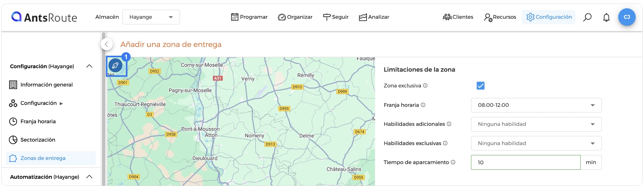Click the Habilidades adicionales info icon
644x189 pixels.
(449, 124)
